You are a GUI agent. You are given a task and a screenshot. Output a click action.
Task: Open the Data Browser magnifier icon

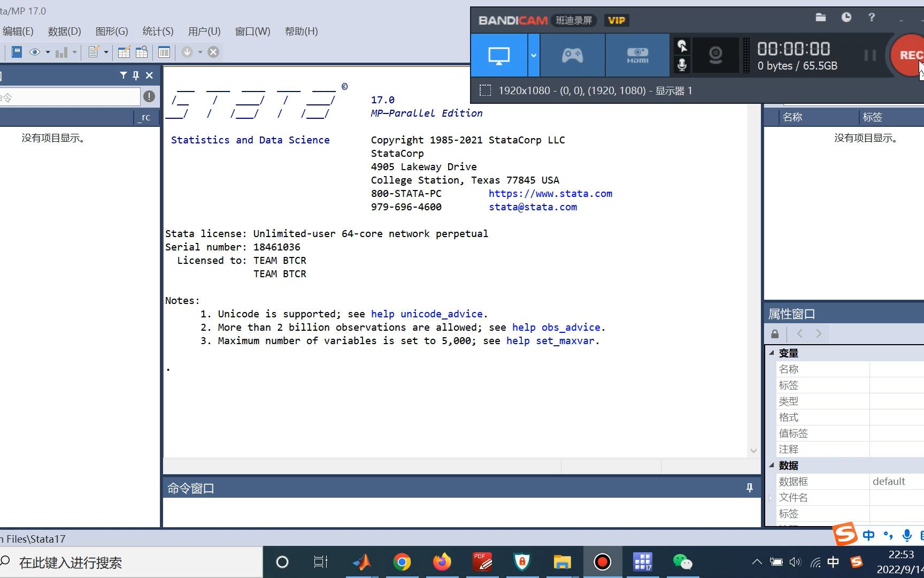point(142,52)
